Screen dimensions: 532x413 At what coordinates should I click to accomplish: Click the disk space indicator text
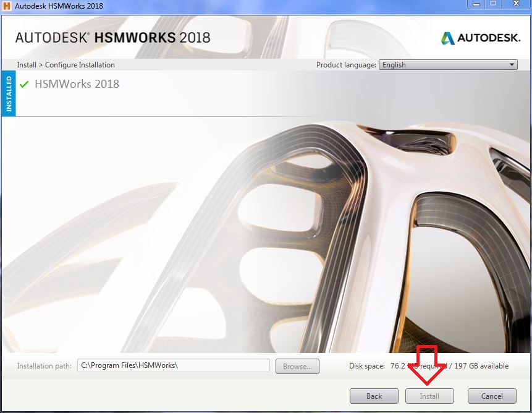click(x=429, y=366)
